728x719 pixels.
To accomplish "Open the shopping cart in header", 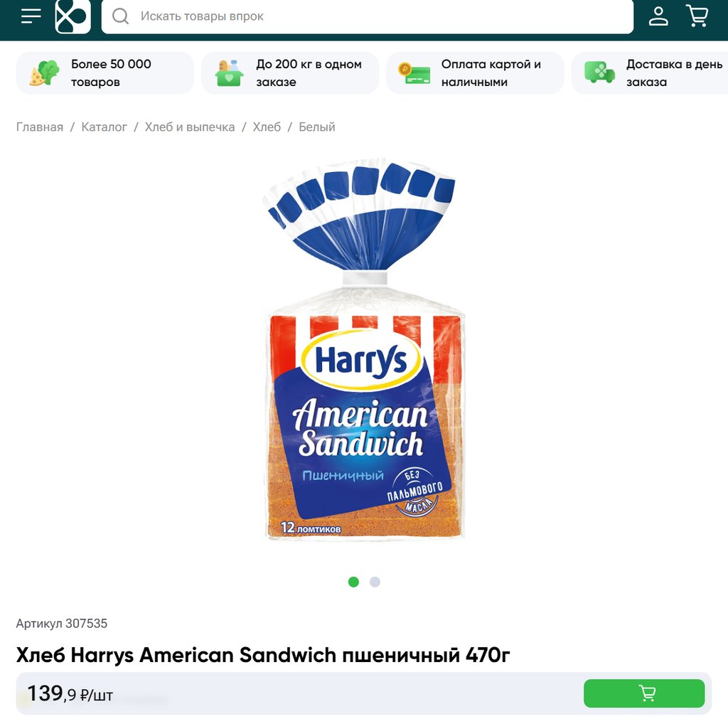I will coord(697,16).
